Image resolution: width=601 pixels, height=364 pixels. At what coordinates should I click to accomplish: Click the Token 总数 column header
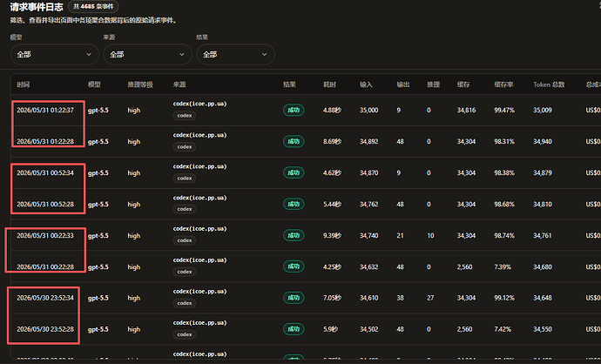(549, 84)
